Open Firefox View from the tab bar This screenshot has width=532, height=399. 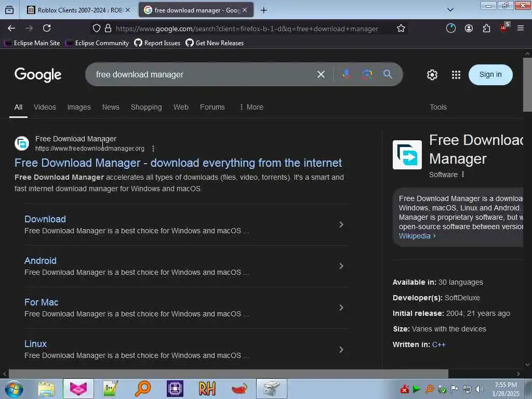click(9, 10)
